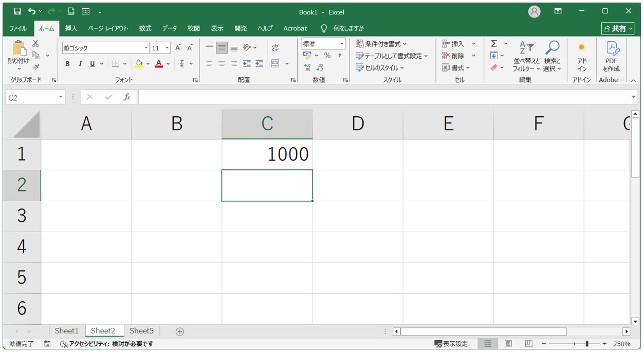
Task: Click merge and center icon
Action: [275, 64]
